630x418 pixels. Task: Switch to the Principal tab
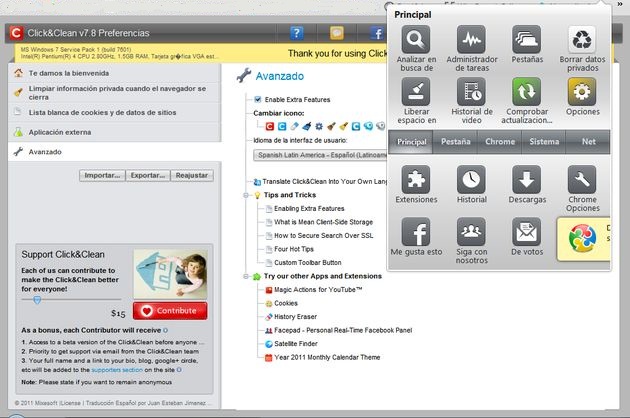click(411, 142)
